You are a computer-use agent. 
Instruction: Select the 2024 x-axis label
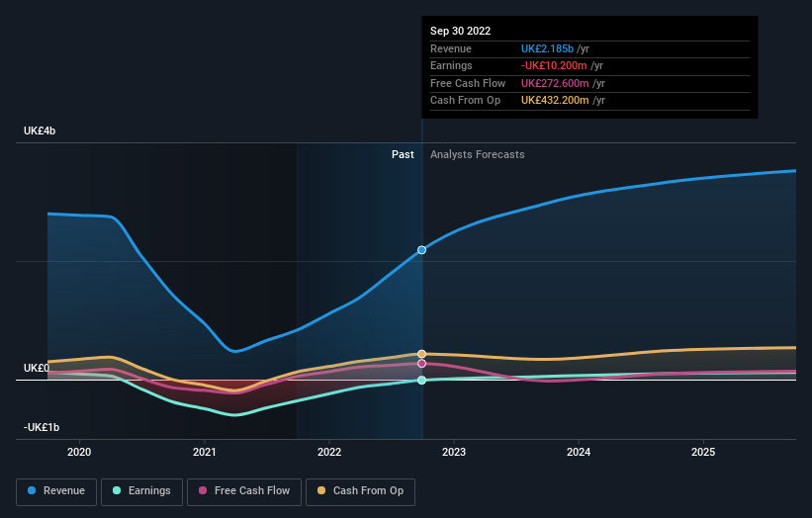[579, 453]
